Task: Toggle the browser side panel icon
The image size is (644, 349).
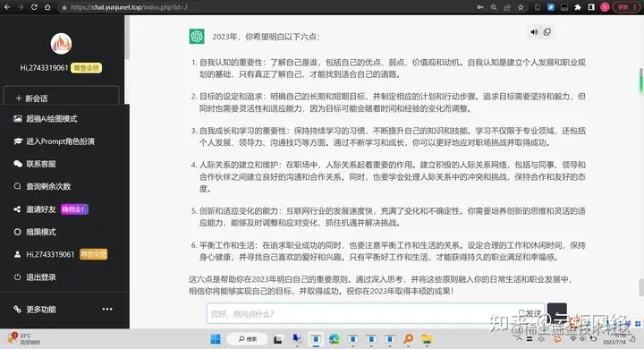Action: tap(591, 7)
